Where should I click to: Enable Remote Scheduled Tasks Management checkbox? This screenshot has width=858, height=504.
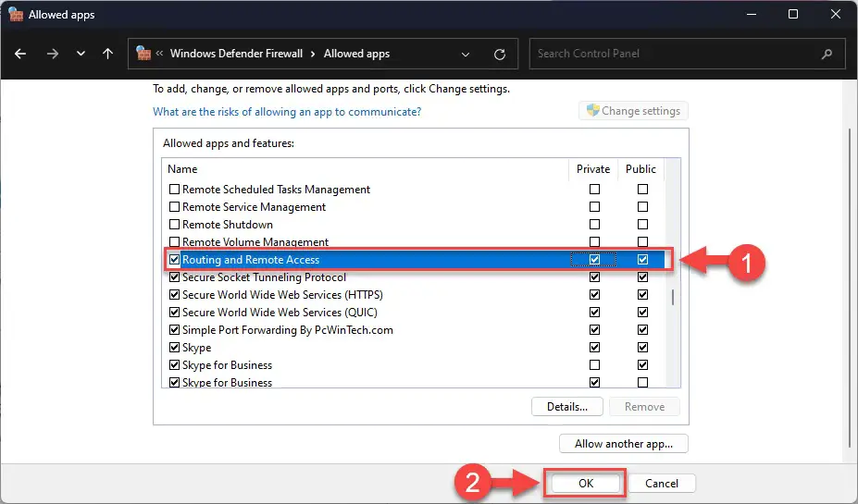click(175, 190)
